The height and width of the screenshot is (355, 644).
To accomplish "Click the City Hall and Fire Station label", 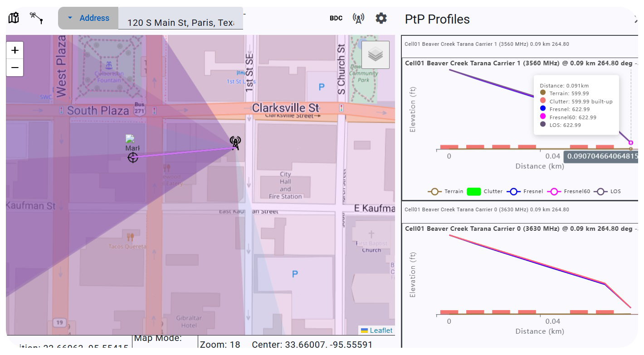I will [285, 185].
